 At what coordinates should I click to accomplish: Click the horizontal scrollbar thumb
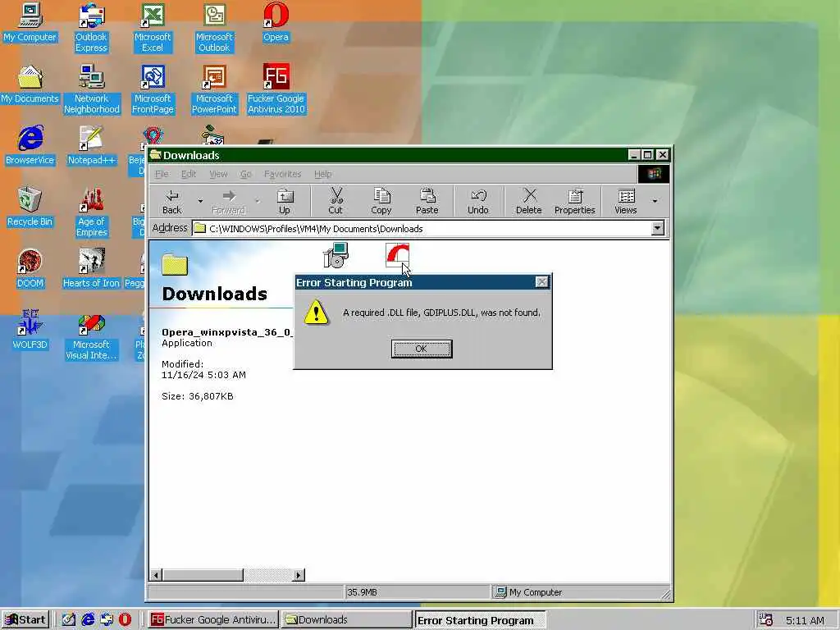203,575
